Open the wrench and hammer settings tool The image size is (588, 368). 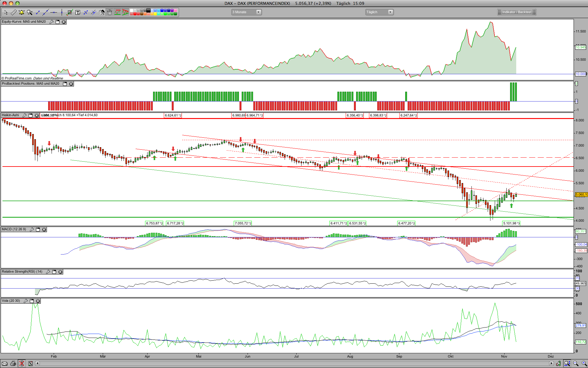coord(102,12)
